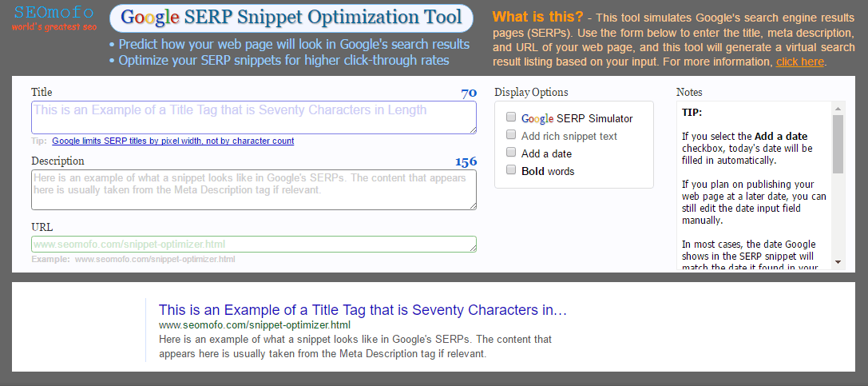Click the green URL in the SERP preview
868x386 pixels.
255,324
